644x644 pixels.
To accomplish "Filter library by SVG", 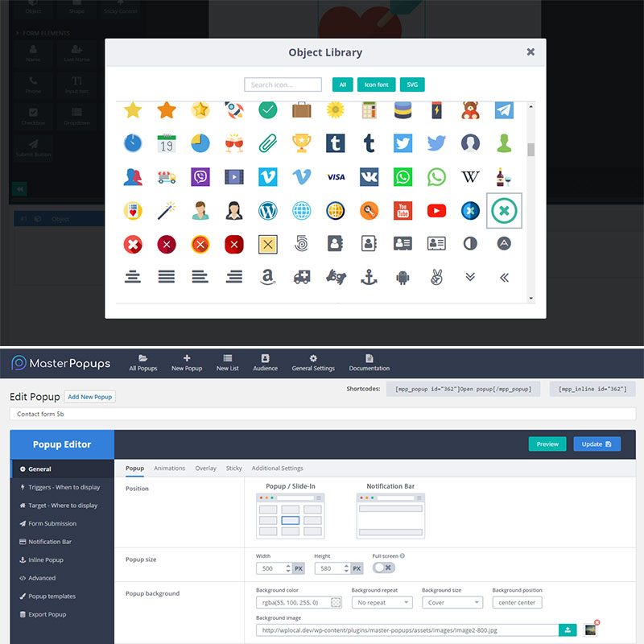I will (x=412, y=85).
